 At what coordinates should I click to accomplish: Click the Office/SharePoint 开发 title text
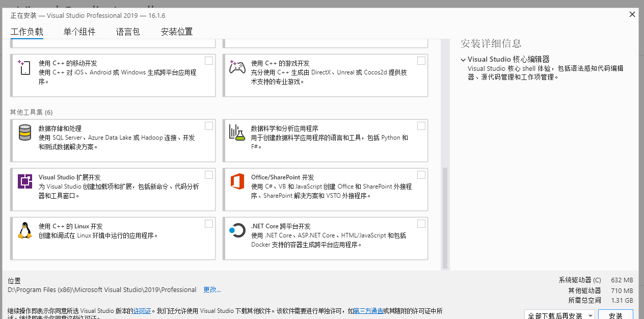[283, 177]
